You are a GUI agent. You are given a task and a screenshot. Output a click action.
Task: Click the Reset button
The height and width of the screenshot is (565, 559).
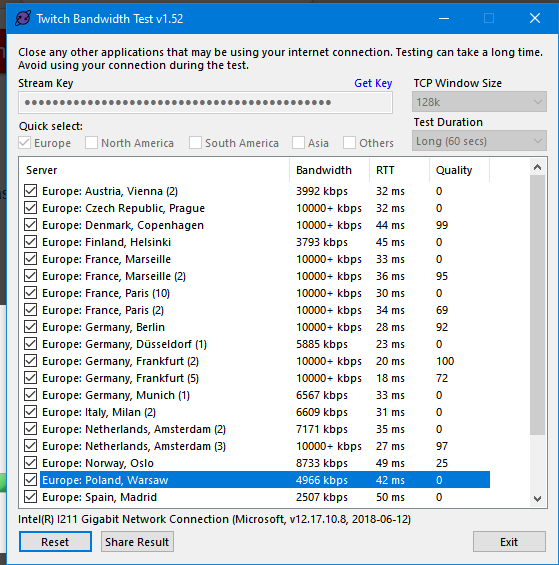(x=55, y=542)
